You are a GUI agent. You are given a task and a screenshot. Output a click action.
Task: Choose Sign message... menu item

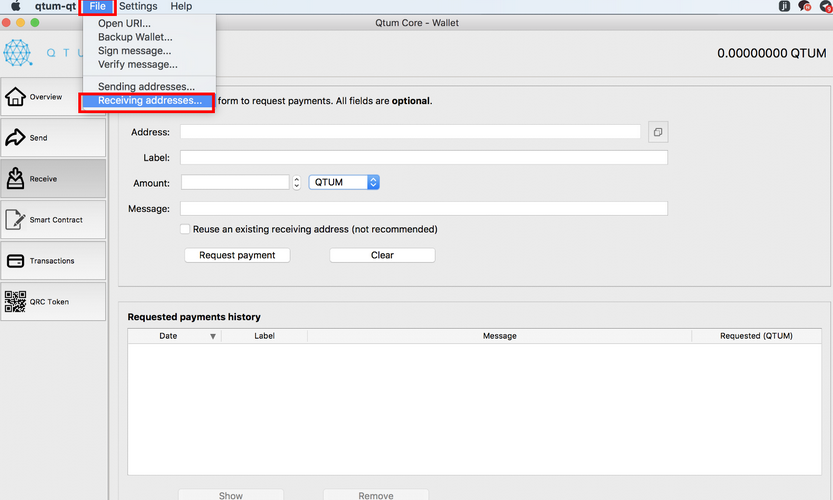pos(149,51)
